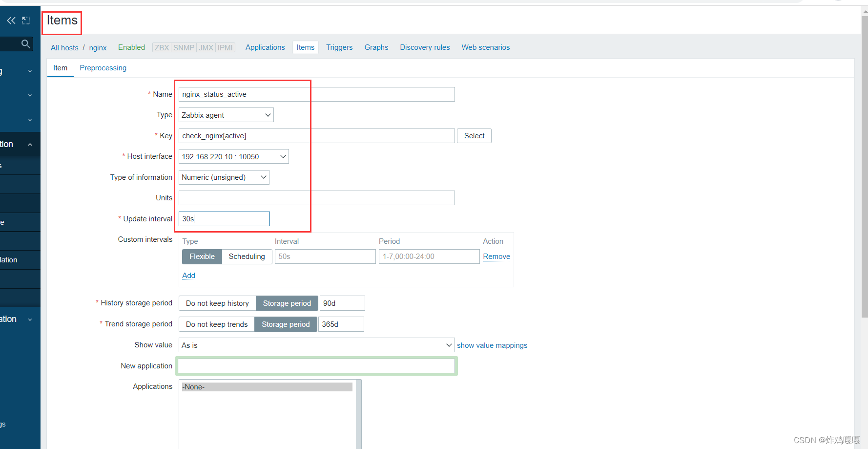Click the sidebar search magnifier icon
868x449 pixels.
[26, 44]
